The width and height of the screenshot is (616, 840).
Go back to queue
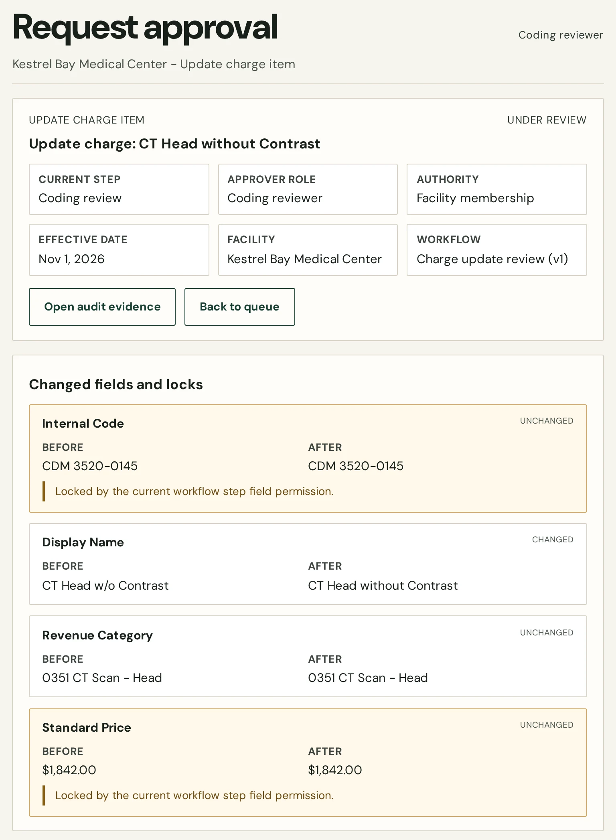pyautogui.click(x=240, y=307)
